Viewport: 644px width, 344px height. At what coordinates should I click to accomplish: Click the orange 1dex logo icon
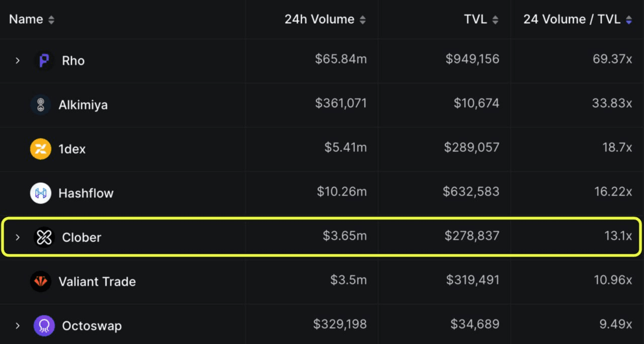click(41, 149)
